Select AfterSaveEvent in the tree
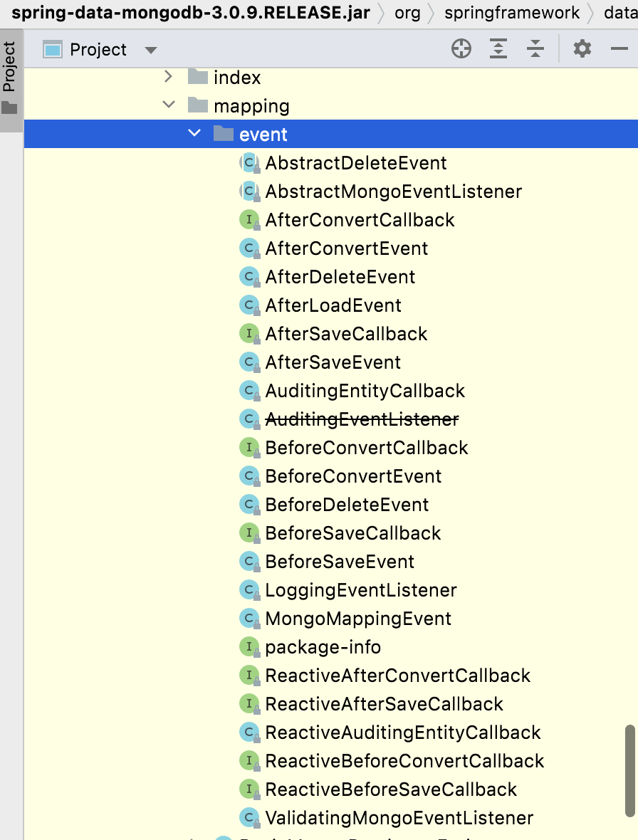The image size is (638, 840). tap(333, 362)
